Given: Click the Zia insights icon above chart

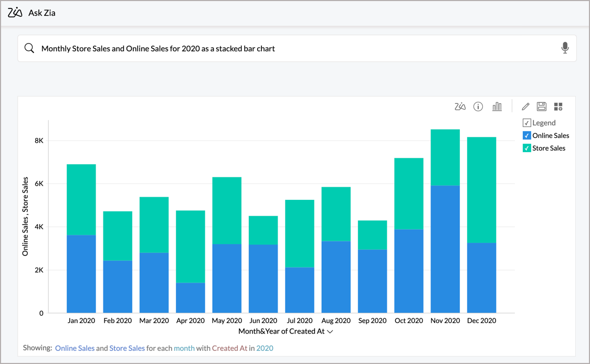Looking at the screenshot, I should tap(460, 106).
